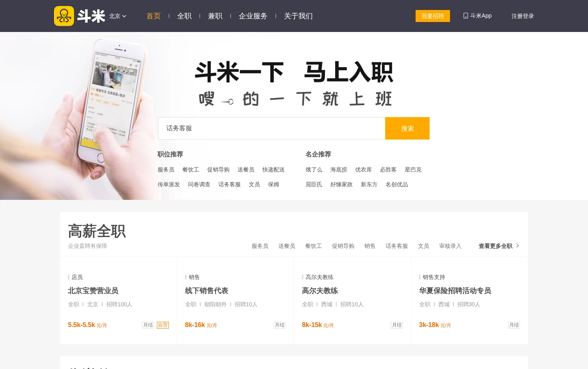588x369 pixels.
Task: Click 注册登录 to sign in
Action: [523, 16]
